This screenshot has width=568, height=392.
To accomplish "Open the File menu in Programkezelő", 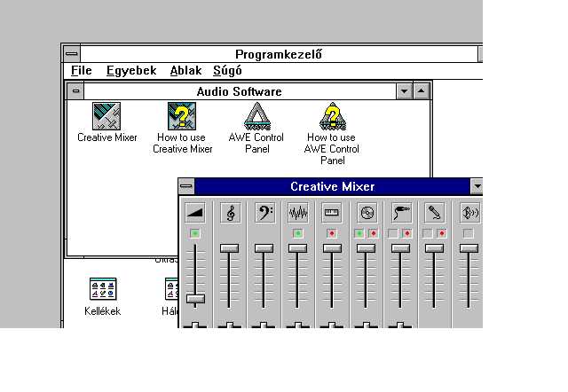I will (x=82, y=71).
